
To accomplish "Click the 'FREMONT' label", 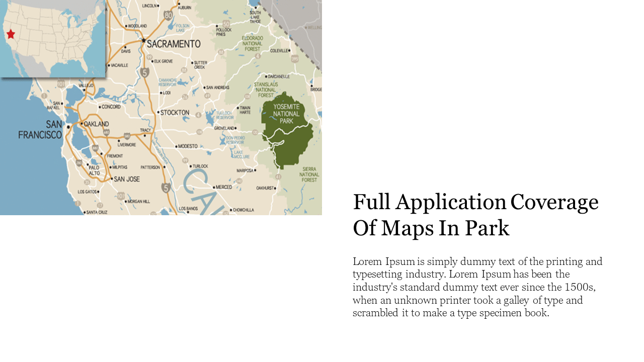I will [114, 156].
